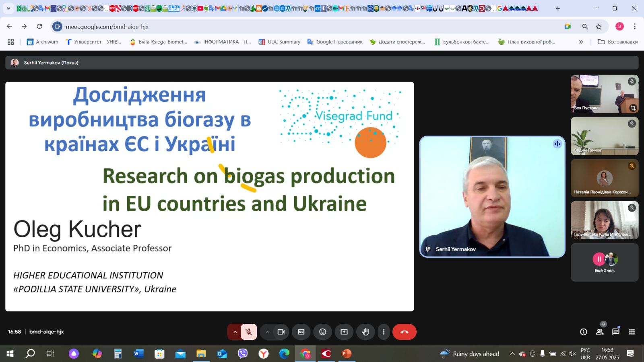Open meeting details info icon
The height and width of the screenshot is (362, 644).
[x=583, y=332]
